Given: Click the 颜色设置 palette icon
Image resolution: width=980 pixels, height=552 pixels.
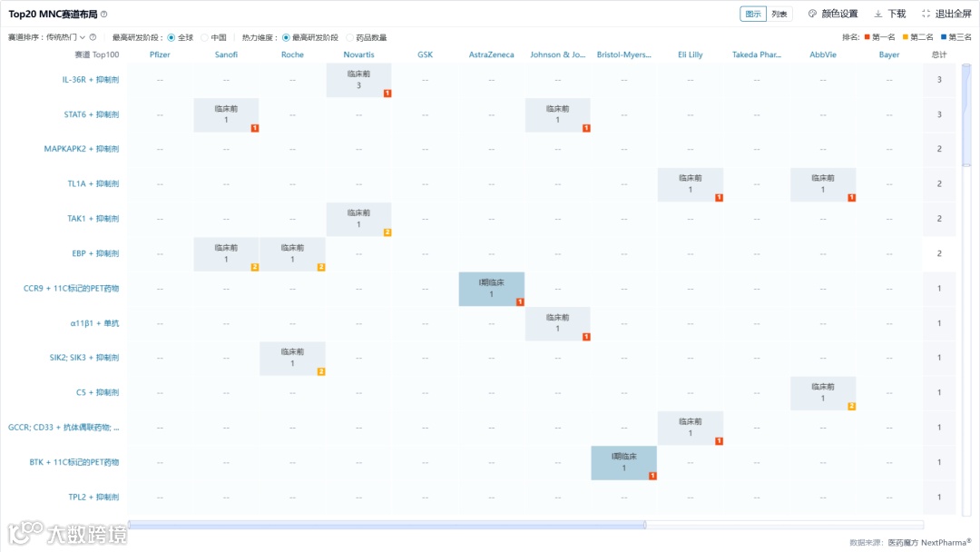Looking at the screenshot, I should (x=812, y=14).
